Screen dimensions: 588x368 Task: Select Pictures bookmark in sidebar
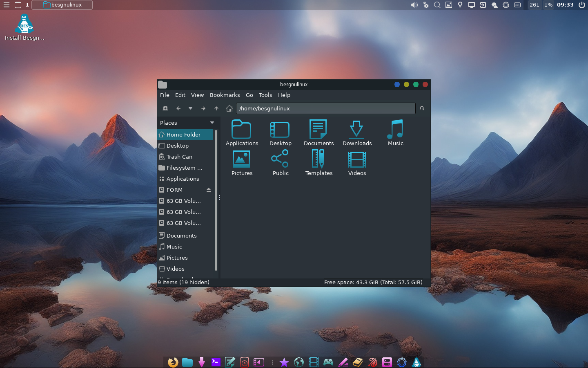[185, 258]
